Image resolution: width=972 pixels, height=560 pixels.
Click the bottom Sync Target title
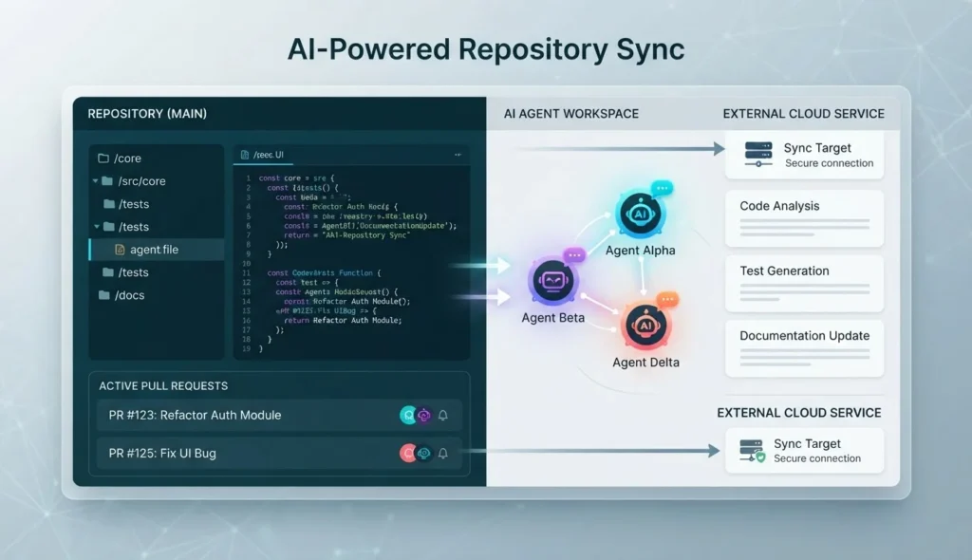tap(807, 444)
